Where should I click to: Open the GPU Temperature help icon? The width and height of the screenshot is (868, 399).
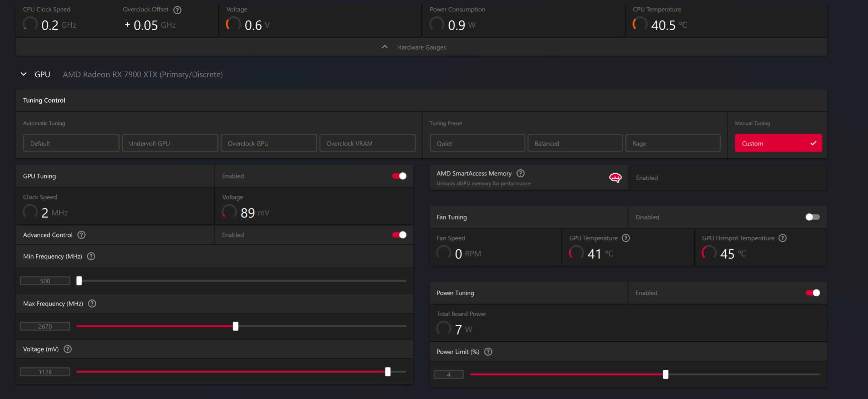click(626, 238)
